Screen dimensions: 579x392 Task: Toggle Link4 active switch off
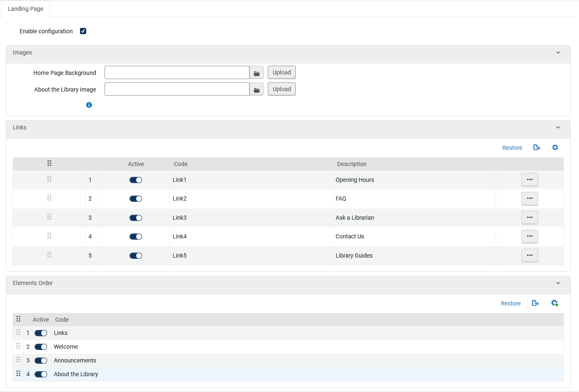click(x=136, y=237)
